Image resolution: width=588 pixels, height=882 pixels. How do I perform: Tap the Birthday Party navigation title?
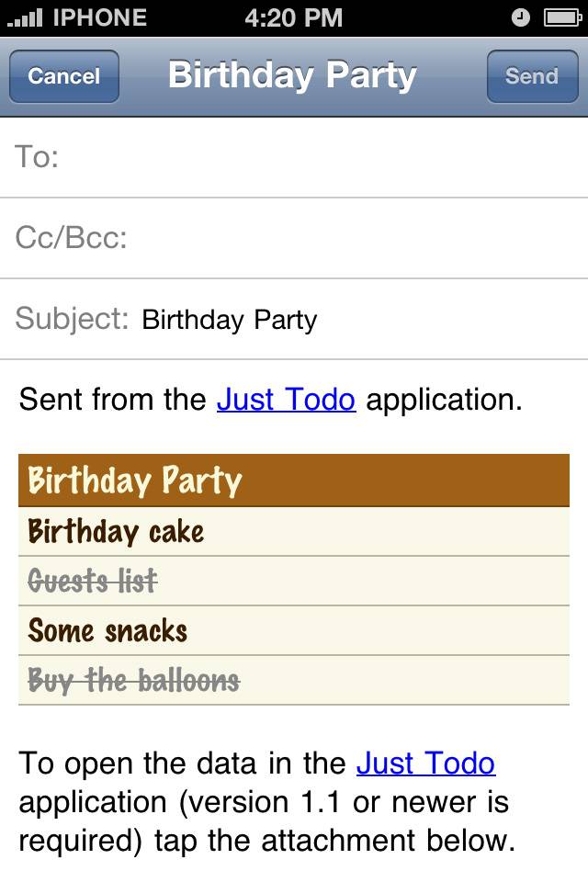pos(292,76)
